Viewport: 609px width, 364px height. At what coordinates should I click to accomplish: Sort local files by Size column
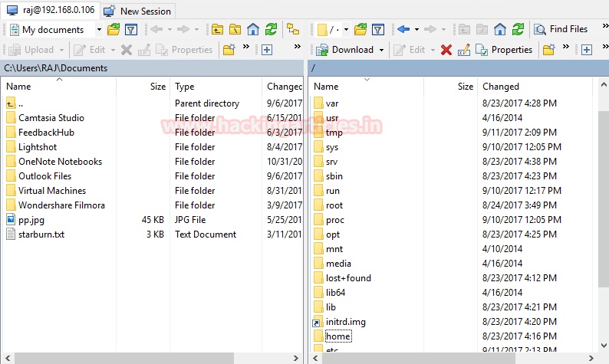[x=143, y=86]
